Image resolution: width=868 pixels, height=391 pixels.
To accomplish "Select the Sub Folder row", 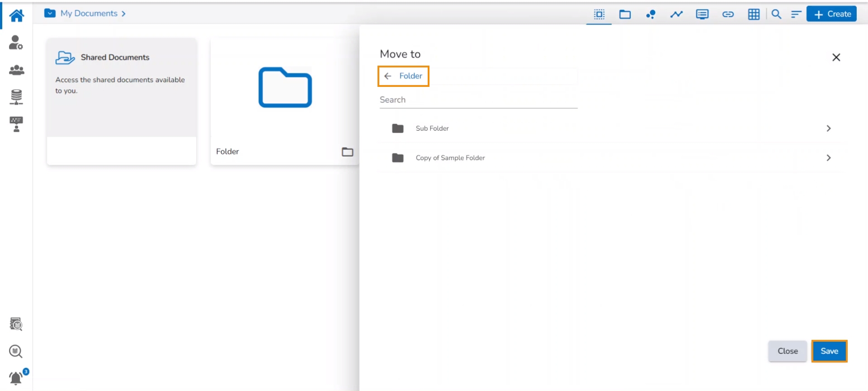I will click(x=432, y=129).
